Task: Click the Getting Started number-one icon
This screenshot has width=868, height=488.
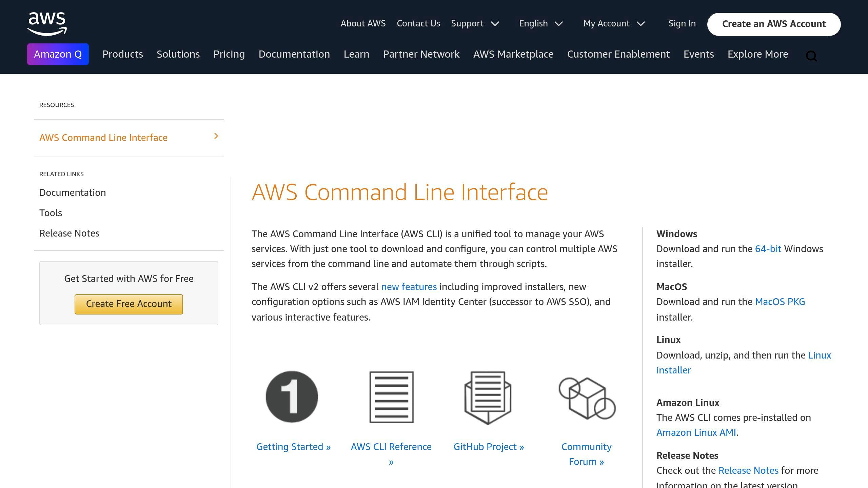Action: [x=292, y=397]
